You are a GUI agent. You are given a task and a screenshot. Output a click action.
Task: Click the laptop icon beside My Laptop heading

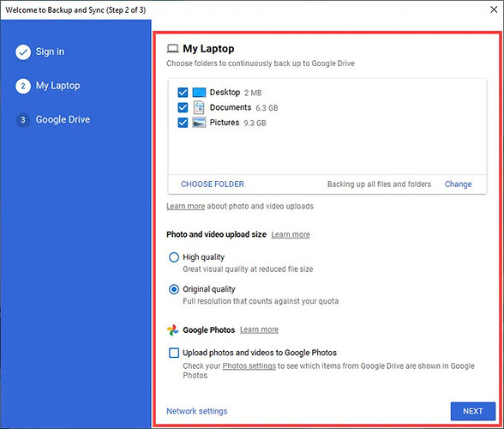tap(172, 49)
